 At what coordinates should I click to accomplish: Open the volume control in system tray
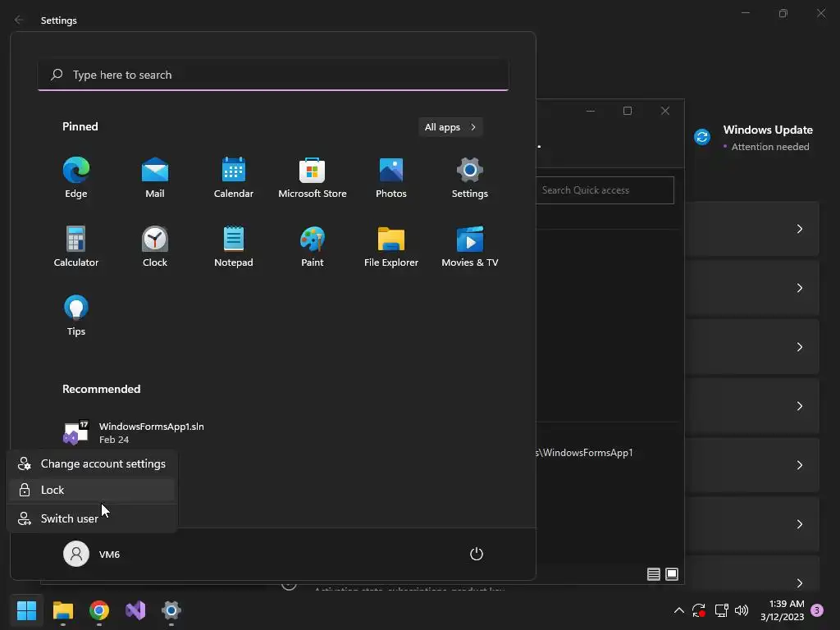click(742, 610)
